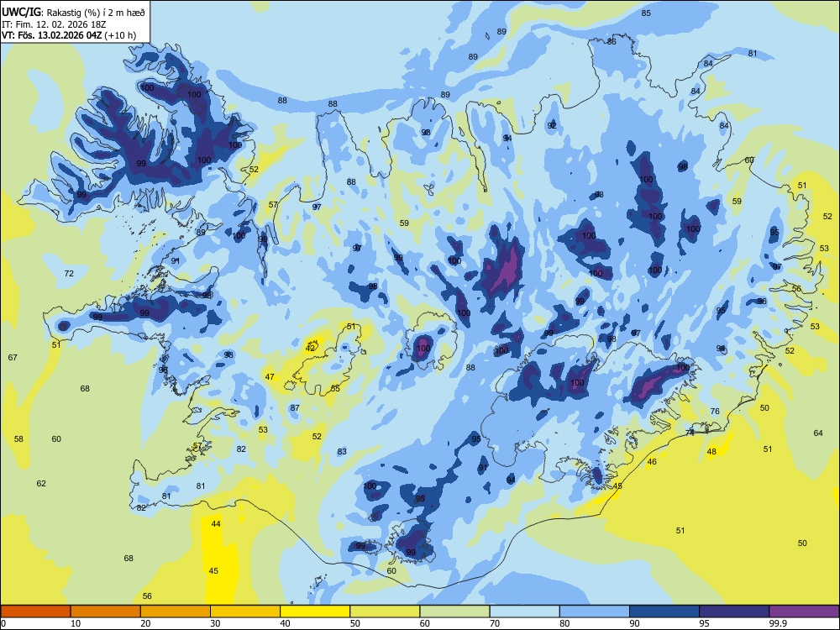The image size is (840, 630).
Task: Pick the 40–50 bright yellow legend swatch
Action: 315,612
